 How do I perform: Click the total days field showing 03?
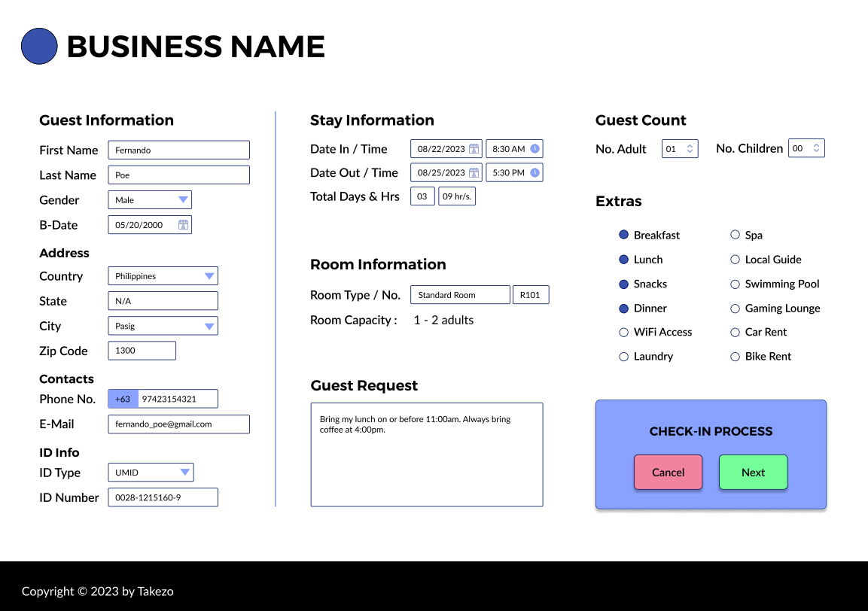click(x=422, y=196)
